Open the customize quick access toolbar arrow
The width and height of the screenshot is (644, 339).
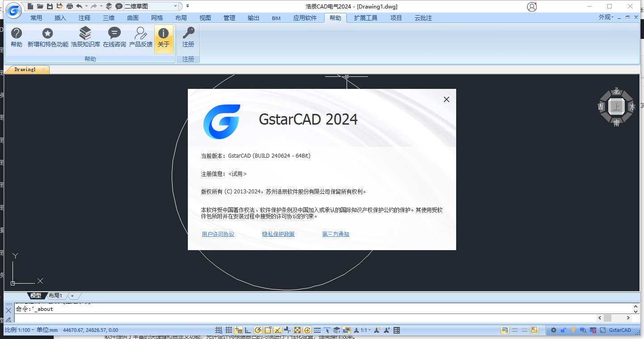click(x=187, y=6)
